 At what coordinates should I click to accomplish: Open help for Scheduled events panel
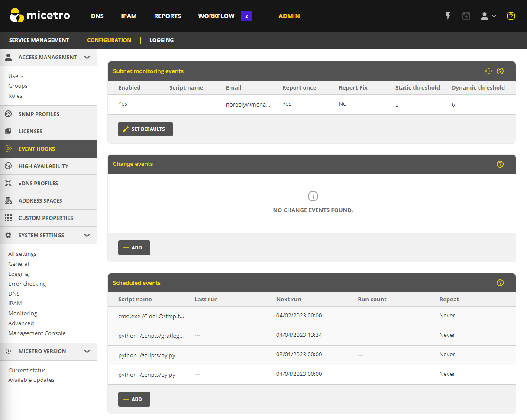(x=500, y=283)
